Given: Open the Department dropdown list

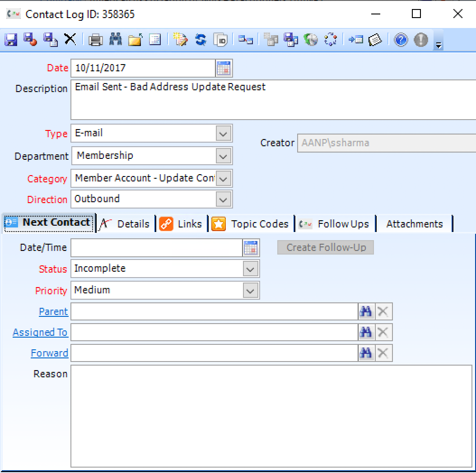Looking at the screenshot, I should (x=223, y=156).
